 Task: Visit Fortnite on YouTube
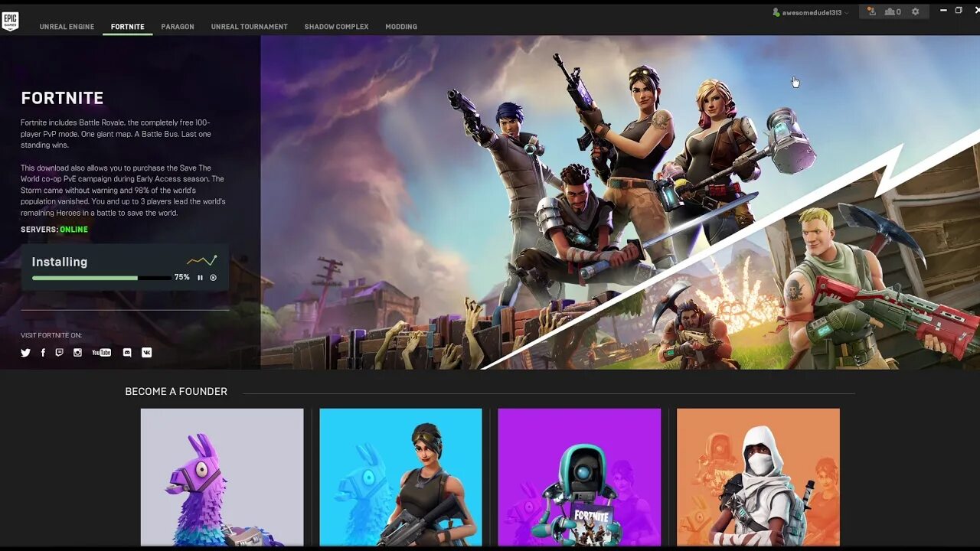pos(101,353)
